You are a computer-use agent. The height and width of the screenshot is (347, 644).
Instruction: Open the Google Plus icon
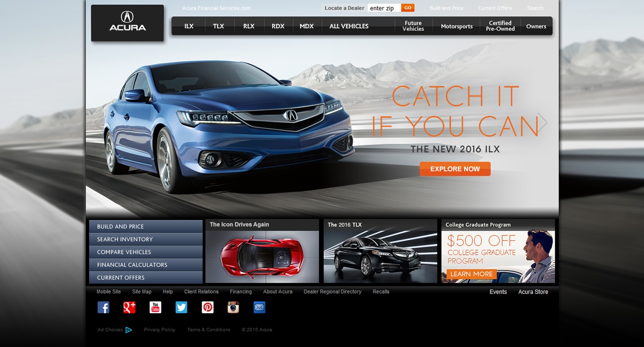[x=129, y=307]
